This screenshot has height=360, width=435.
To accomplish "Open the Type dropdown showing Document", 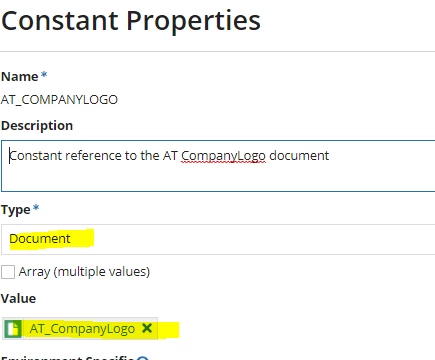I will (218, 239).
